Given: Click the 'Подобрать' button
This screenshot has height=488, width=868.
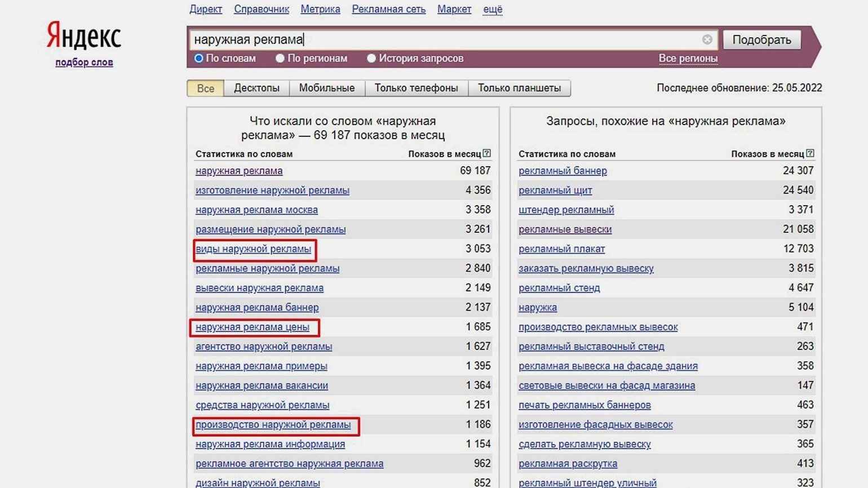Looking at the screenshot, I should 761,39.
